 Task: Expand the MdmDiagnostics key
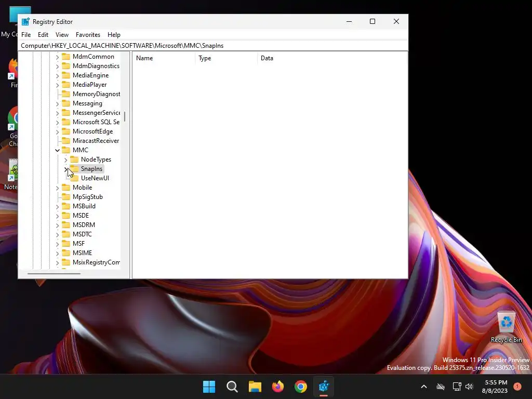click(x=57, y=66)
